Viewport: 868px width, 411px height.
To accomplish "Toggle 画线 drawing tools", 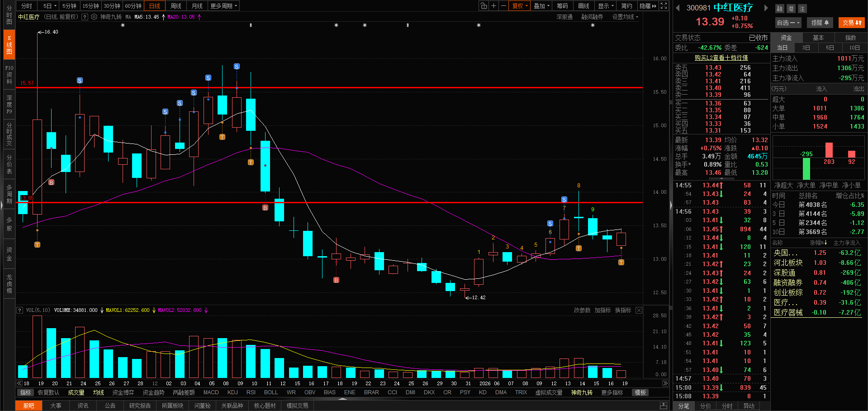I will [x=583, y=6].
